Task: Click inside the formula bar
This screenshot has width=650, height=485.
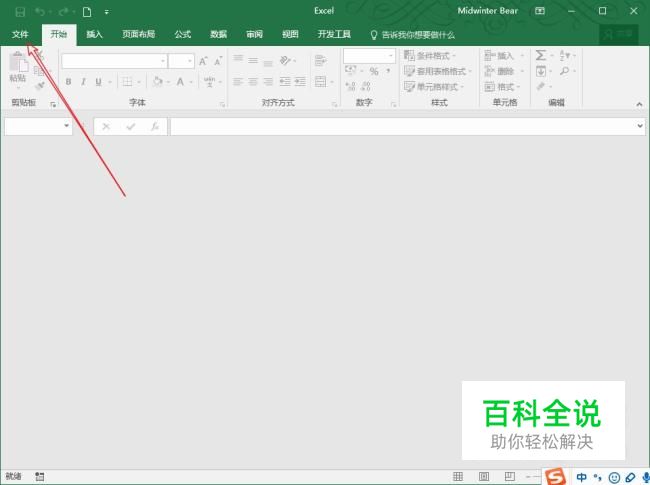Action: [x=403, y=126]
